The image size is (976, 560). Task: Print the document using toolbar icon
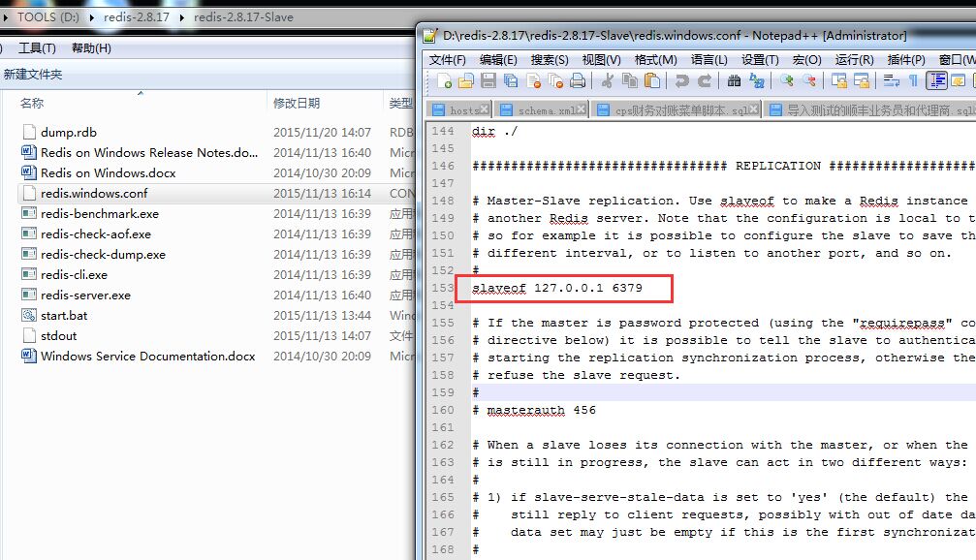tap(578, 80)
